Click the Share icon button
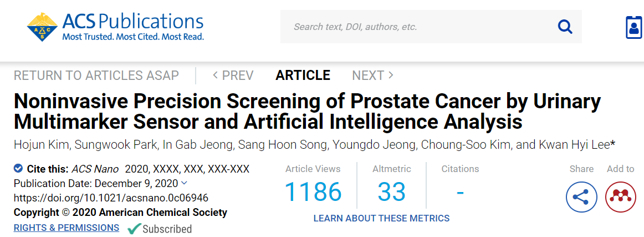The image size is (644, 237). [x=581, y=196]
